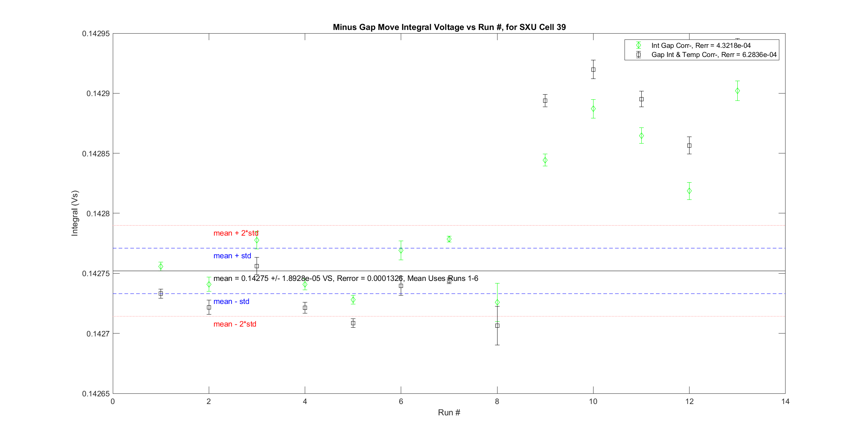Click the green diamond marker at run 9
Screen dimensions: 868x442
click(x=545, y=160)
